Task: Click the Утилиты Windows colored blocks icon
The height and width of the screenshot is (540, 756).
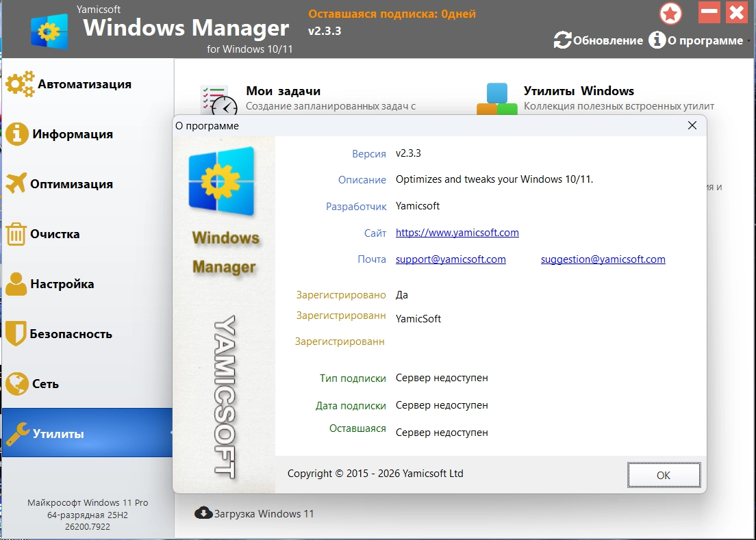Action: (497, 99)
